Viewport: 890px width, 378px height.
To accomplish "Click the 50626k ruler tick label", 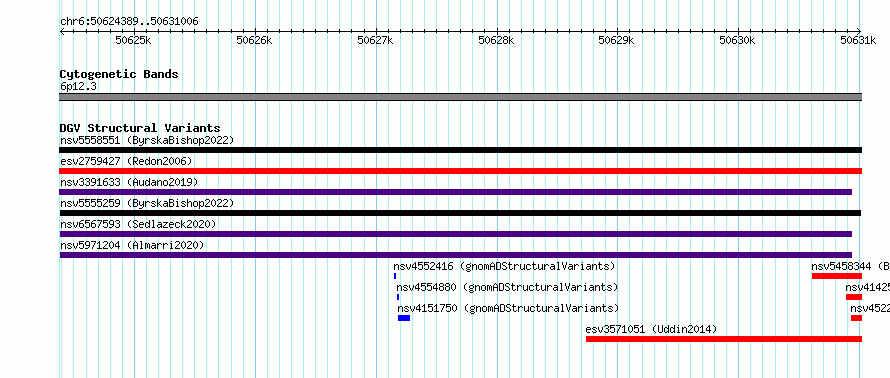I will [x=254, y=40].
